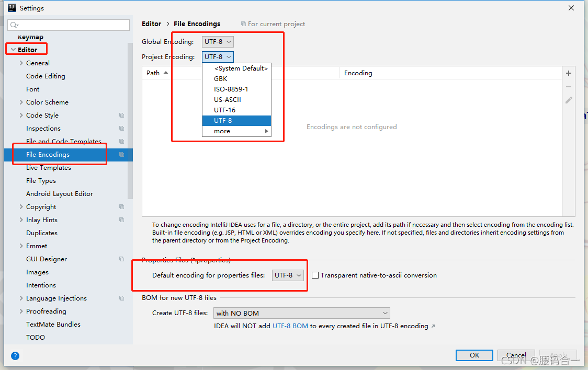
Task: Close the Project Encoding dropdown
Action: click(218, 57)
